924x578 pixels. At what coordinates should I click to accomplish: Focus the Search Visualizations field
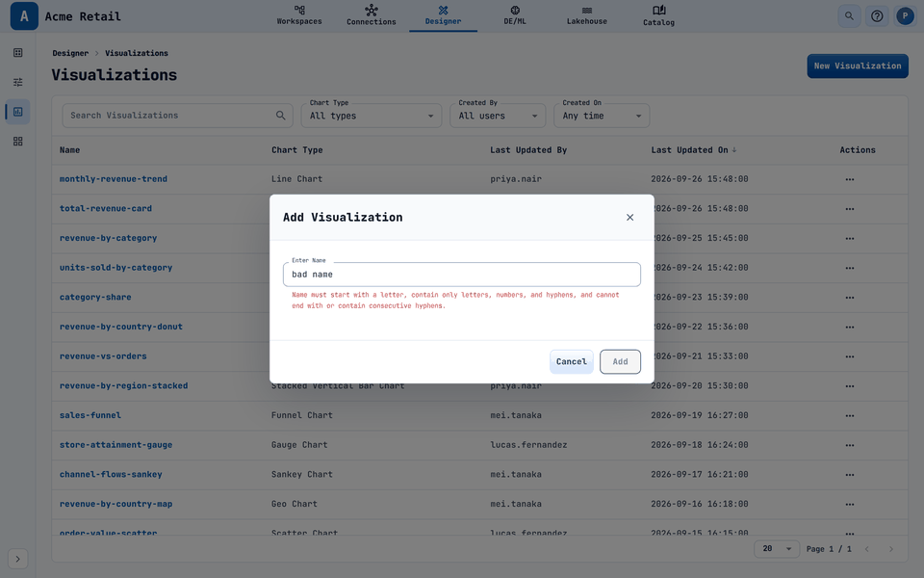177,116
